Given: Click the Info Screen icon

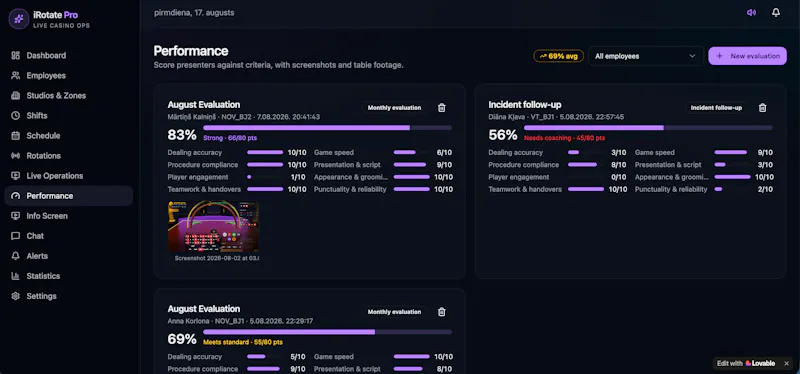Looking at the screenshot, I should 16,216.
